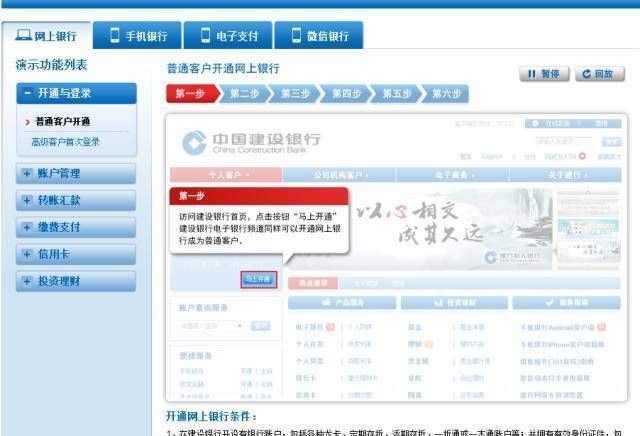Open the account query dropdown under 账户查询服务
This screenshot has height=436, width=640.
point(212,326)
